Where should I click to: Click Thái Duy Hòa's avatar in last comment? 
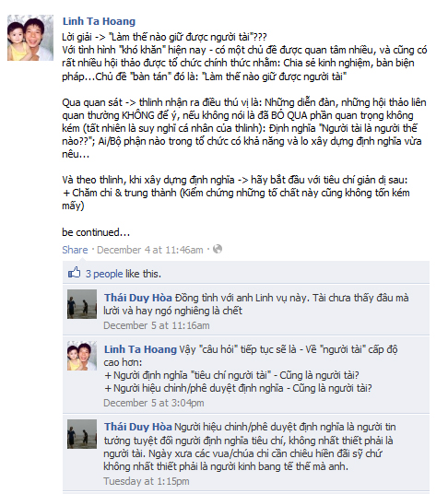coord(82,434)
